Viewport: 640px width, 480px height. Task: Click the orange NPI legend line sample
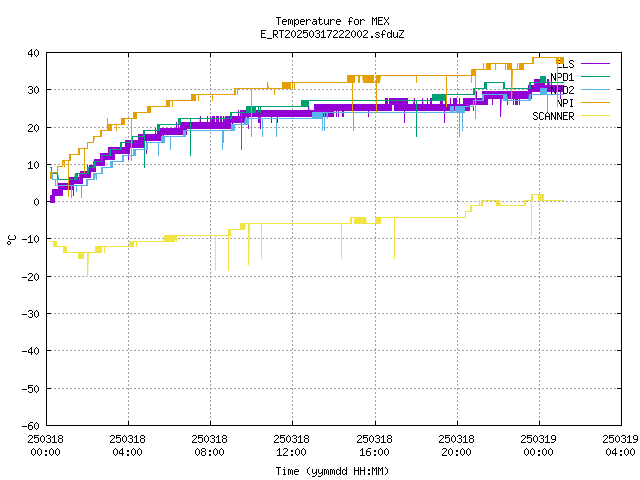[595, 103]
